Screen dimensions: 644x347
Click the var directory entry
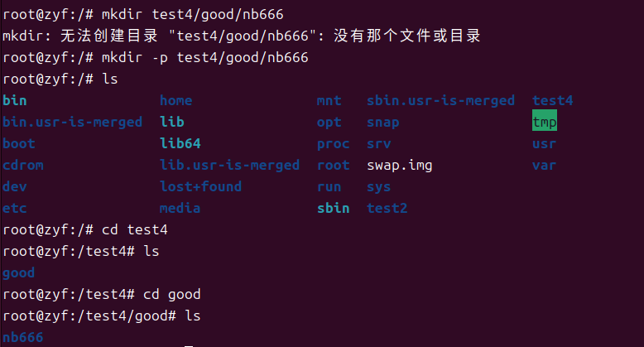tap(544, 166)
